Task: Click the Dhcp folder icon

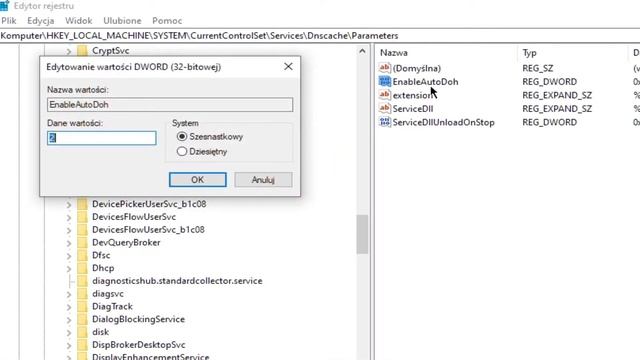Action: tap(82, 268)
